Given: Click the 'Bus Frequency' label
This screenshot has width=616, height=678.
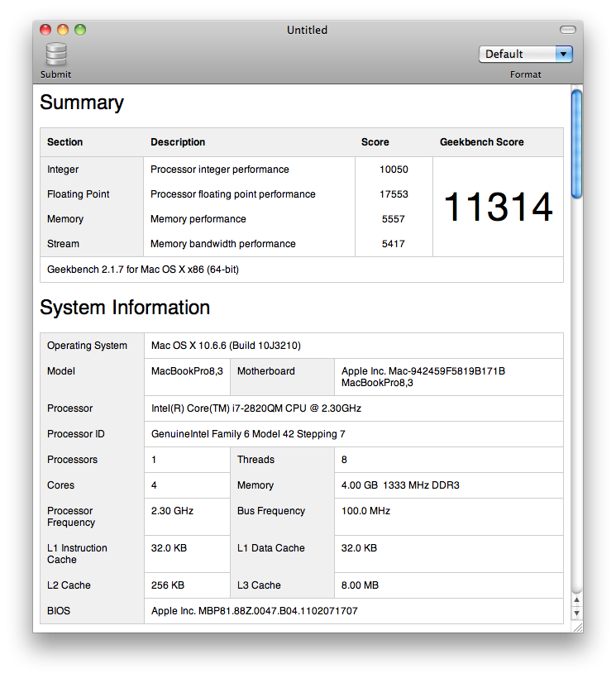Looking at the screenshot, I should [x=271, y=511].
